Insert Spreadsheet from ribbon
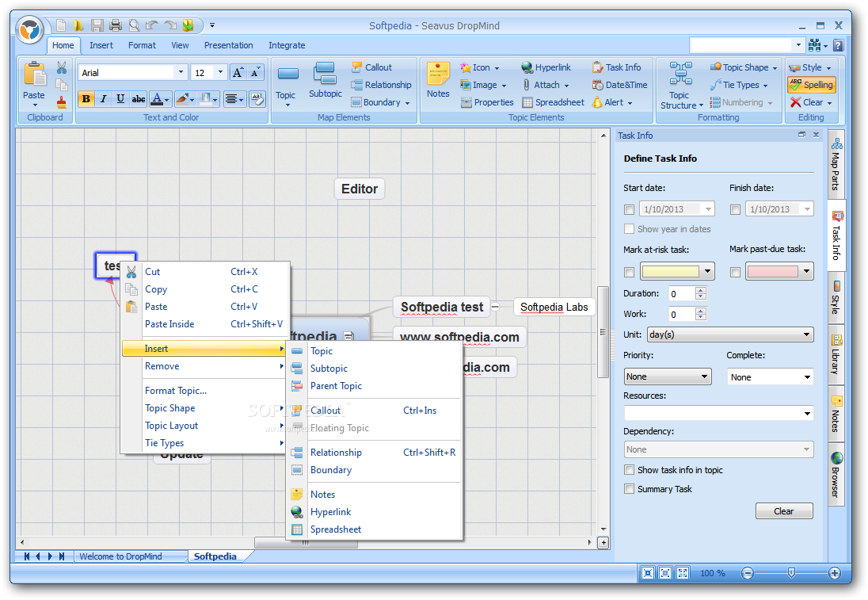The image size is (868, 600). (x=553, y=102)
